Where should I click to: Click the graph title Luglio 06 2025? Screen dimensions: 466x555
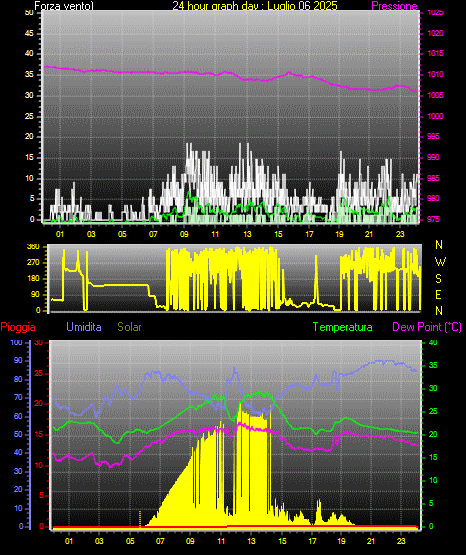[303, 6]
